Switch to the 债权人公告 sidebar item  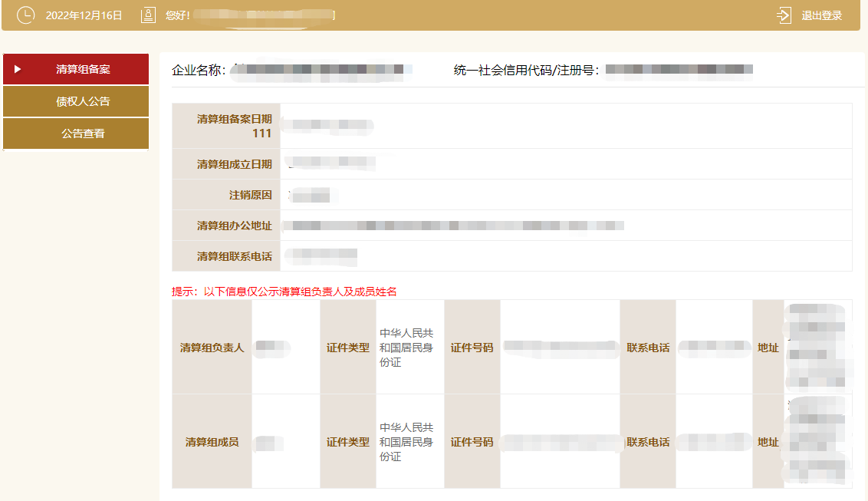83,101
